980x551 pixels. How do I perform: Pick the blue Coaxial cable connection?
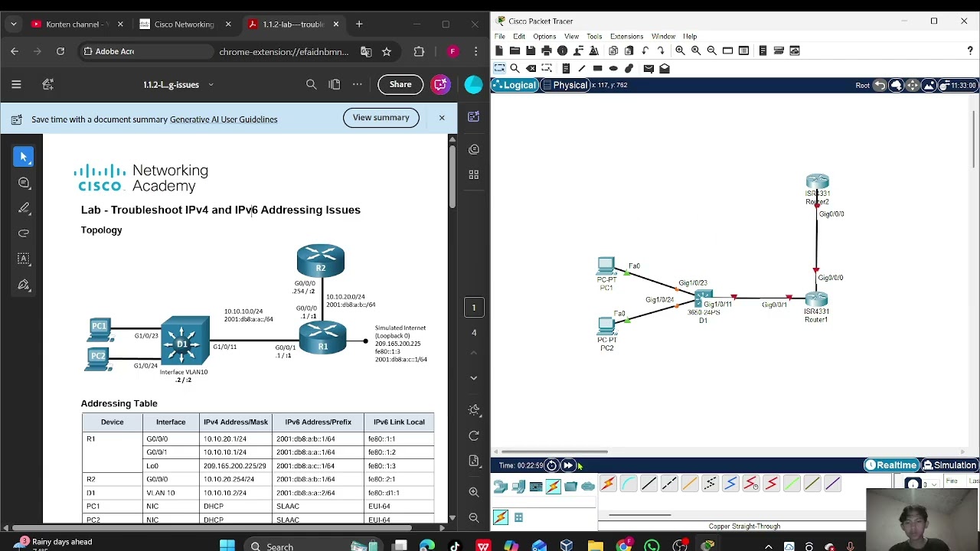[x=730, y=484]
